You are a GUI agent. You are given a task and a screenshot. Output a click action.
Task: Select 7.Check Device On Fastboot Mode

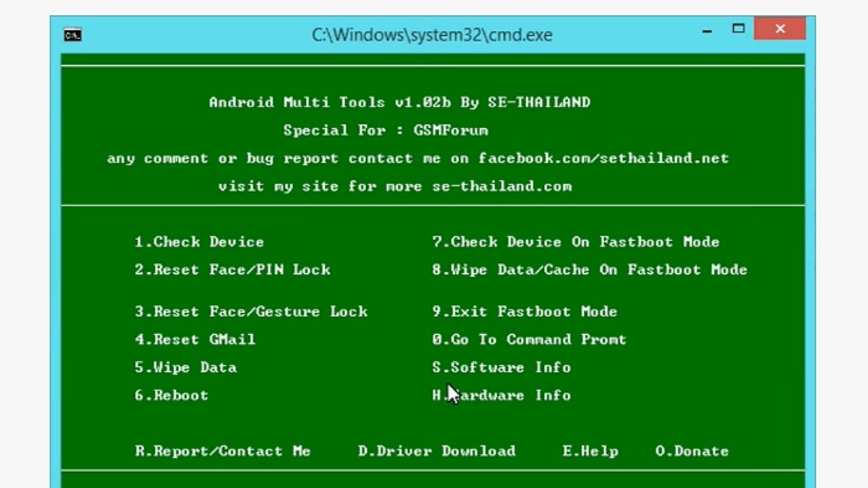pyautogui.click(x=576, y=242)
